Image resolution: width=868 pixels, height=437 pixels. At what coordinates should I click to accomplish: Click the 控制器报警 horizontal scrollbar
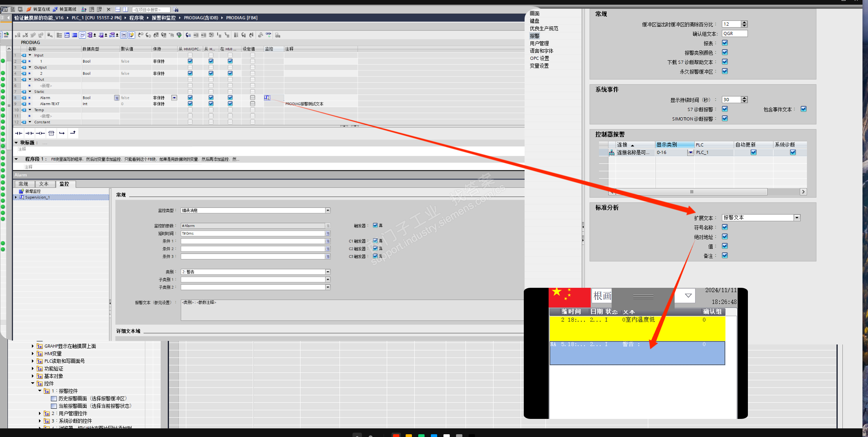click(x=692, y=192)
